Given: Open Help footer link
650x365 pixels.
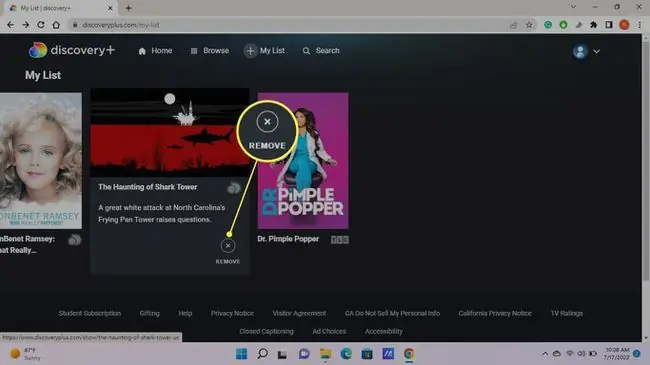Looking at the screenshot, I should coord(185,313).
